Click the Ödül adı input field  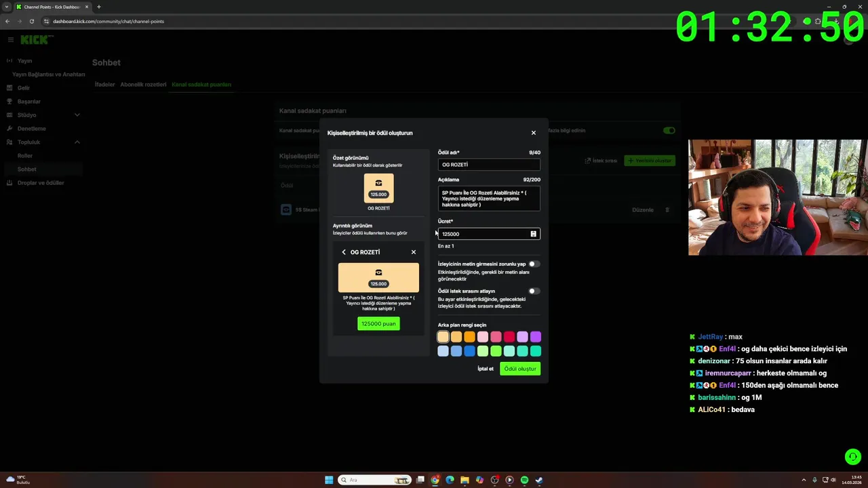click(x=489, y=165)
